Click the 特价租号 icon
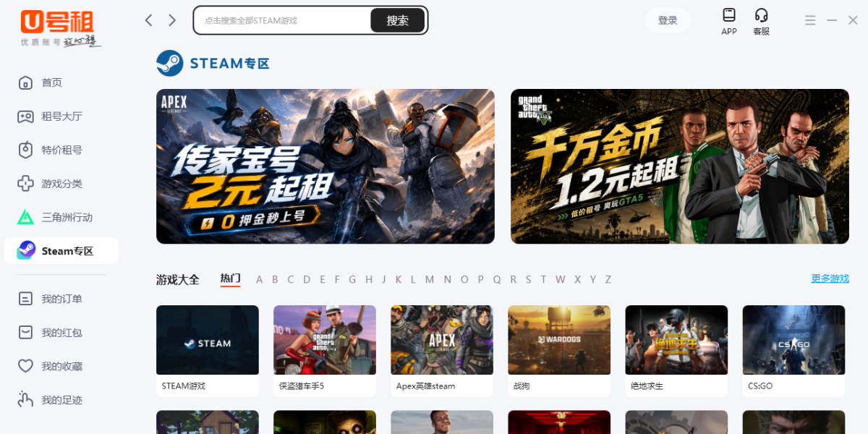This screenshot has height=434, width=868. (x=25, y=150)
